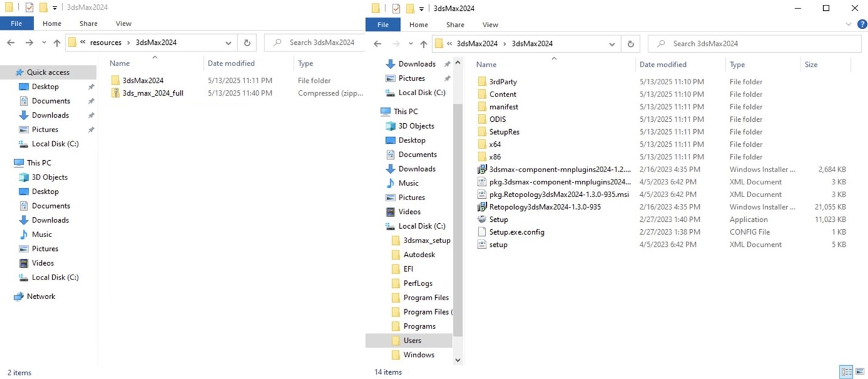This screenshot has height=379, width=868.
Task: Sort by Date modified column in right window
Action: tap(662, 64)
